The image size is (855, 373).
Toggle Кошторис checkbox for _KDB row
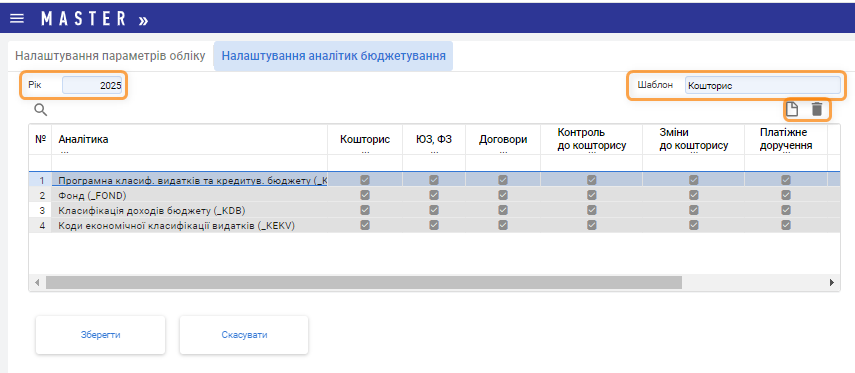click(365, 210)
